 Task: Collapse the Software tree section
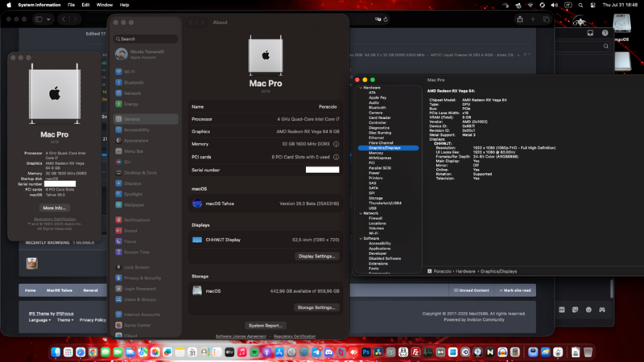click(361, 238)
